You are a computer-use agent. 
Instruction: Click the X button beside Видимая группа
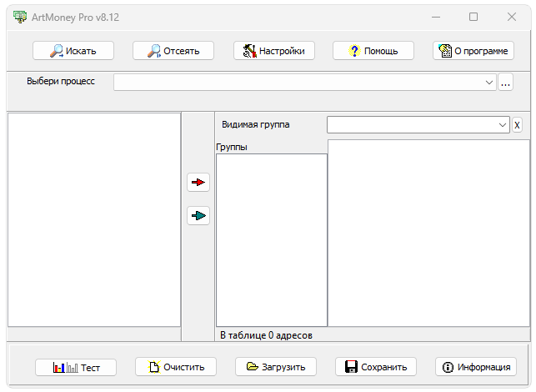pos(517,125)
